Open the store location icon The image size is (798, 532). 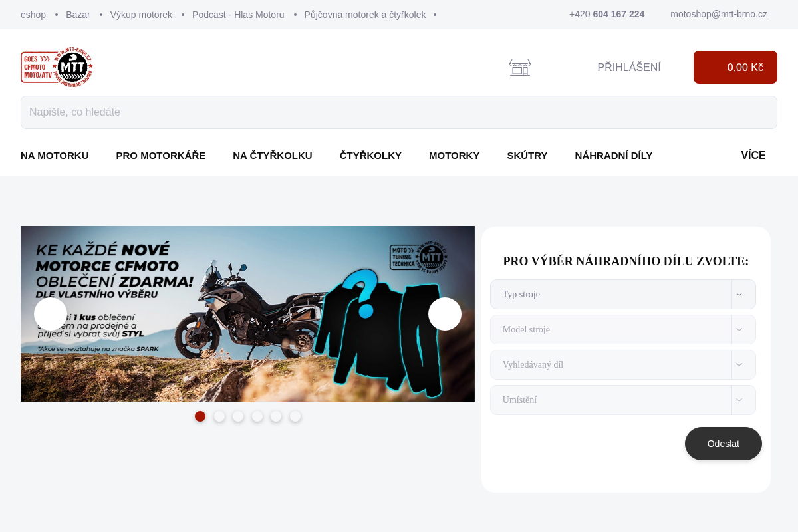[x=520, y=67]
